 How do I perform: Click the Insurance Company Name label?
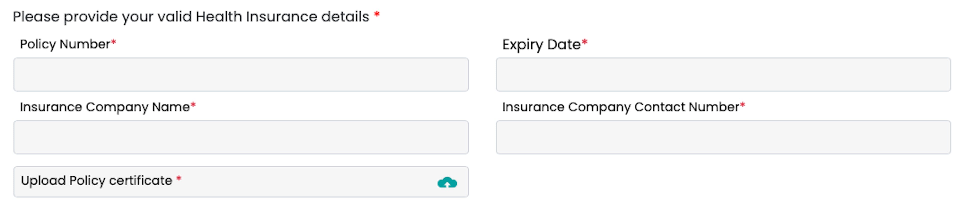pyautogui.click(x=105, y=107)
